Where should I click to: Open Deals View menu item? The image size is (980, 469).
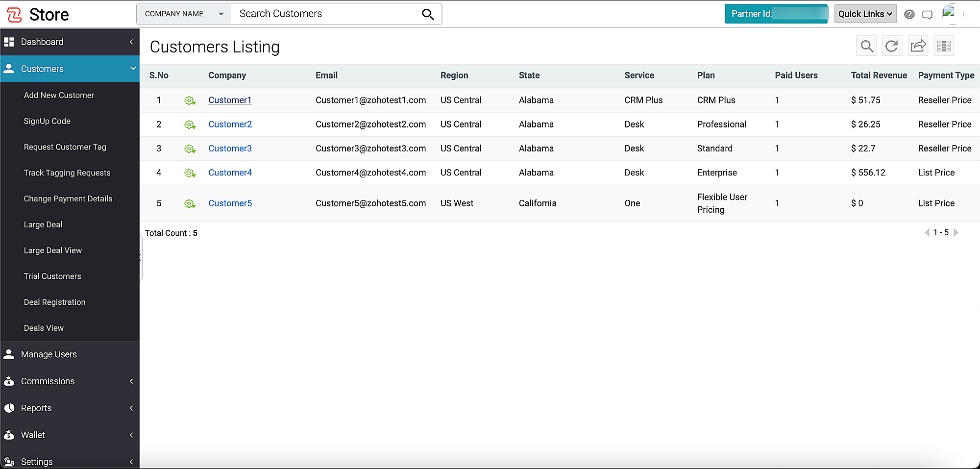pos(44,328)
